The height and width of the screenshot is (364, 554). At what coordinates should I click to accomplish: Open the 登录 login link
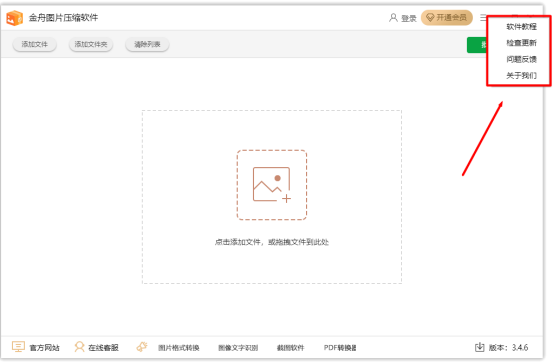point(409,18)
